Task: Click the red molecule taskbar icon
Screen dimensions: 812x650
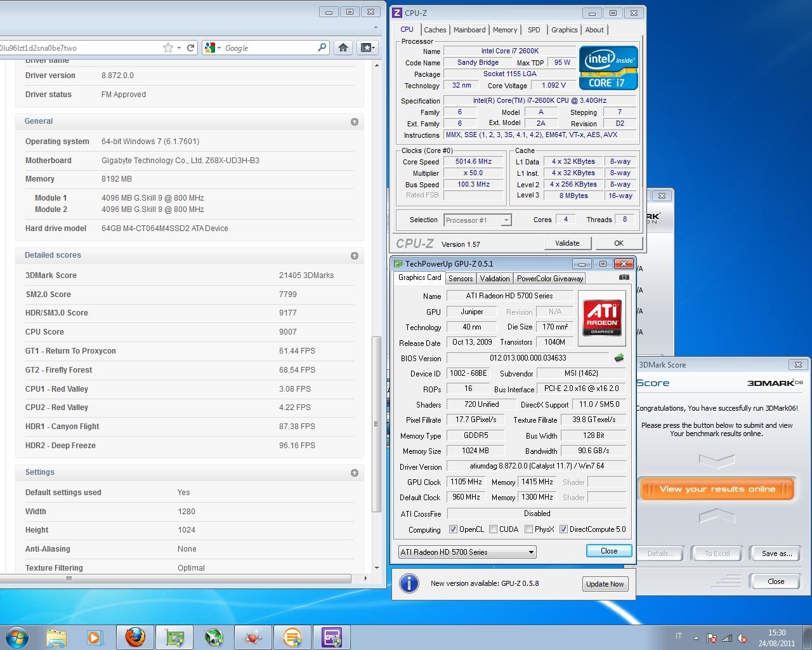Action: [x=253, y=637]
